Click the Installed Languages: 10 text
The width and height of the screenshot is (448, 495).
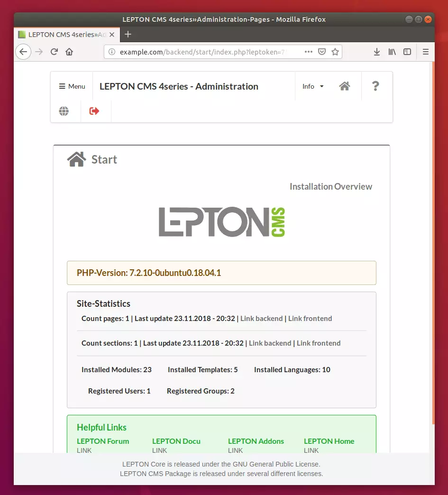pyautogui.click(x=292, y=370)
